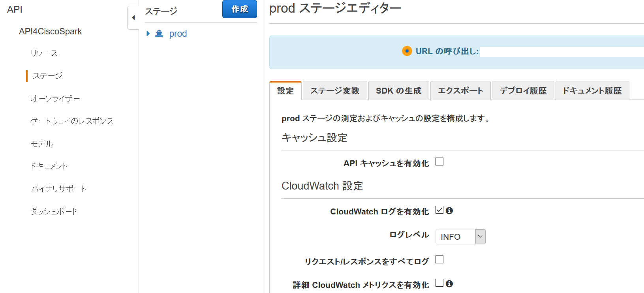Click the API heading in the sidebar
Image resolution: width=644 pixels, height=293 pixels.
tap(15, 9)
